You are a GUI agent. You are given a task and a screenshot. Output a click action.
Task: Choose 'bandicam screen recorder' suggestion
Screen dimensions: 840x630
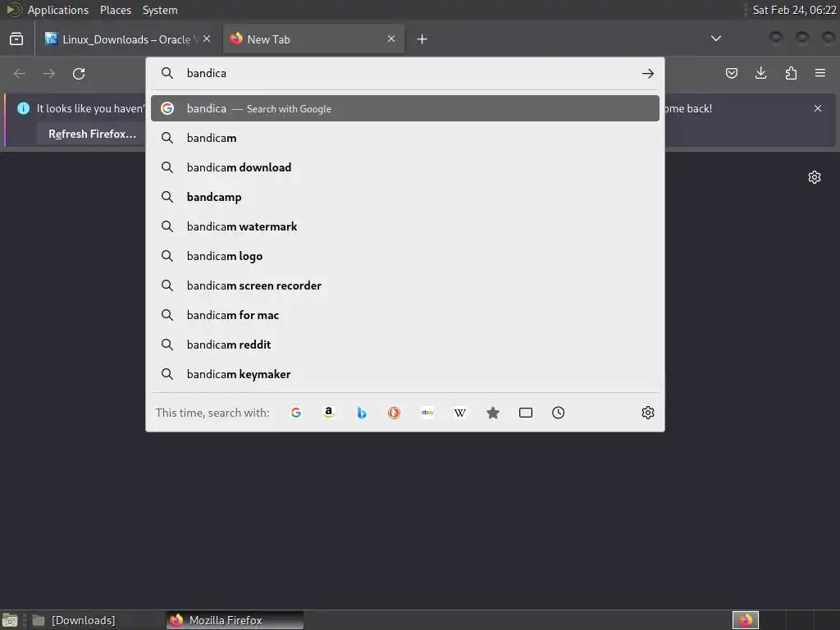pos(405,285)
